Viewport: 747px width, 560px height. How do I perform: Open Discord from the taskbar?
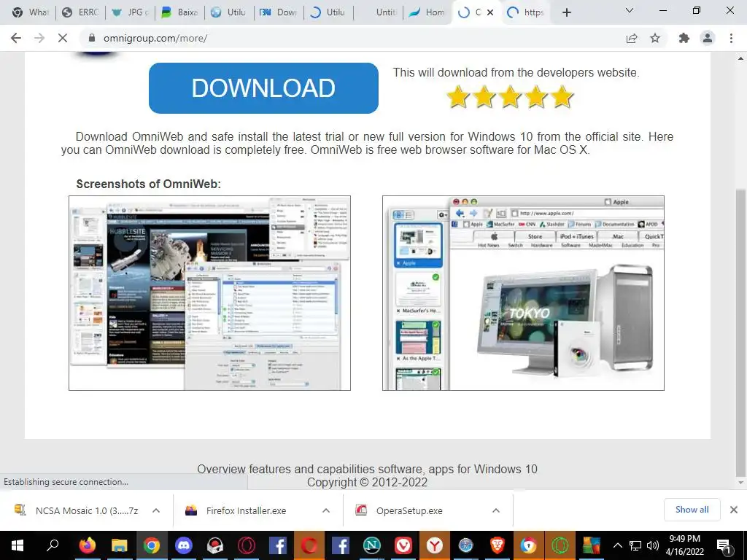point(184,545)
